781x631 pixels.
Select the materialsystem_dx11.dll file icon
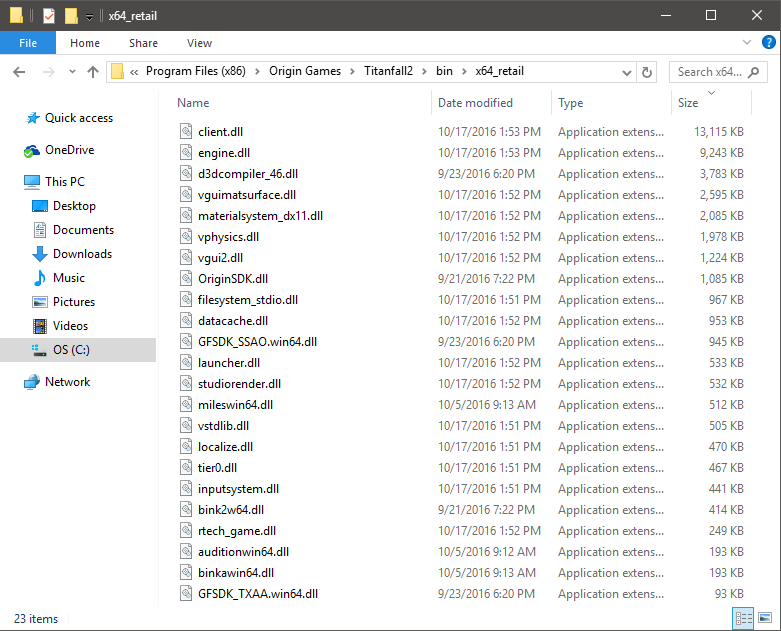click(x=186, y=216)
